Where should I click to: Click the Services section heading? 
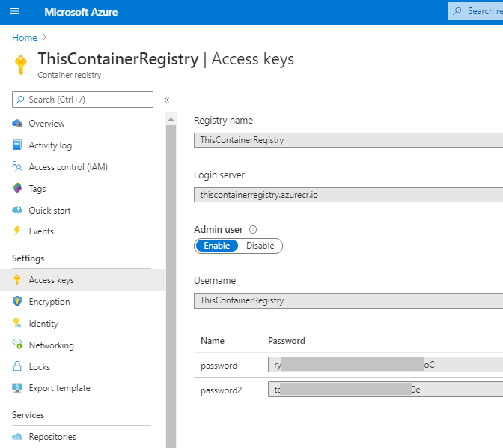tap(28, 415)
